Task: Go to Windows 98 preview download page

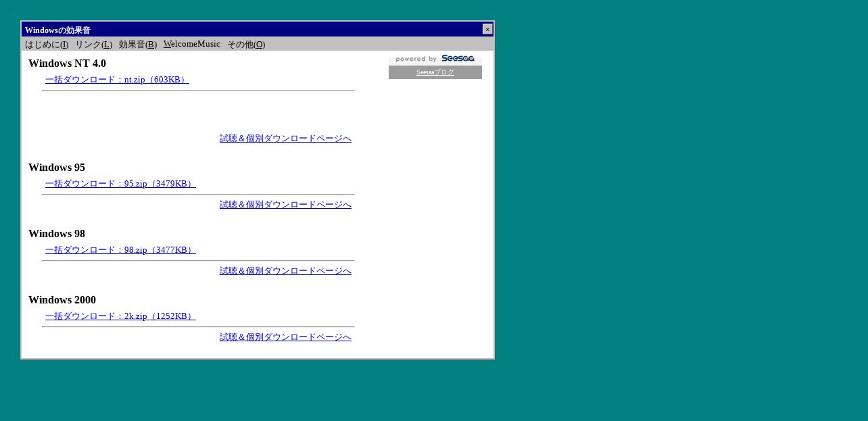Action: tap(285, 271)
